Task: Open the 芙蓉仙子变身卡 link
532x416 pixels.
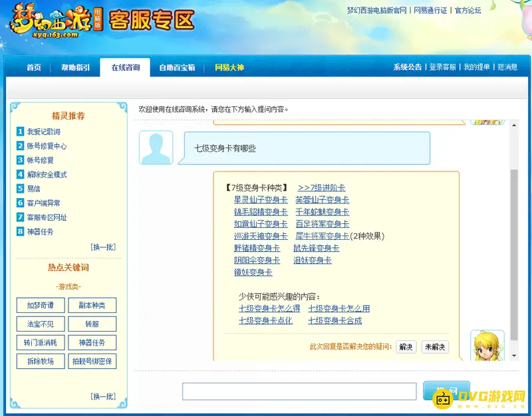Action: click(x=322, y=200)
